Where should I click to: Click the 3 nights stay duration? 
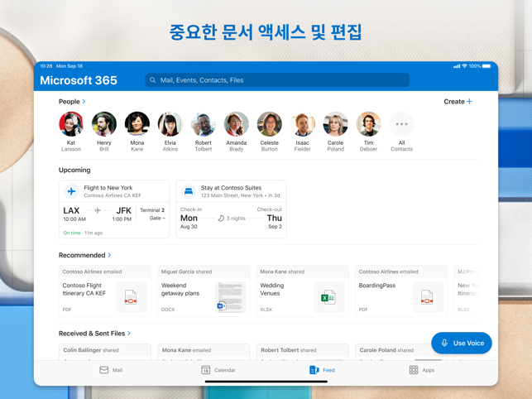pos(232,219)
